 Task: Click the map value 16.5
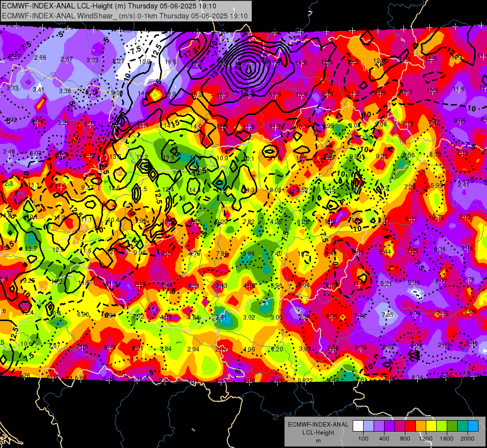[x=171, y=62]
